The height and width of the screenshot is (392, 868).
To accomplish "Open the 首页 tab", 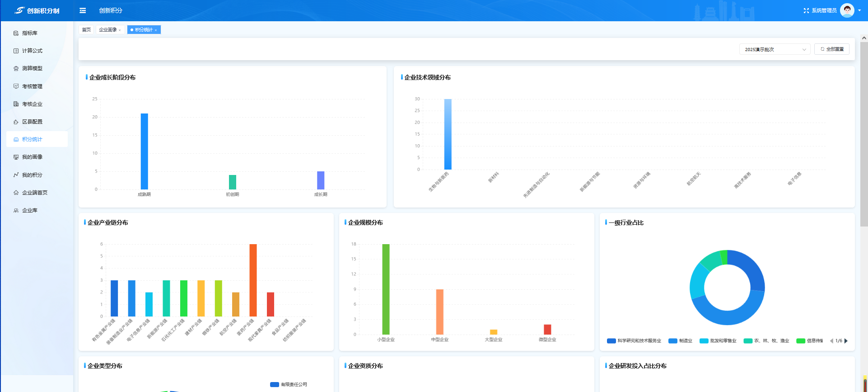I will pos(86,30).
